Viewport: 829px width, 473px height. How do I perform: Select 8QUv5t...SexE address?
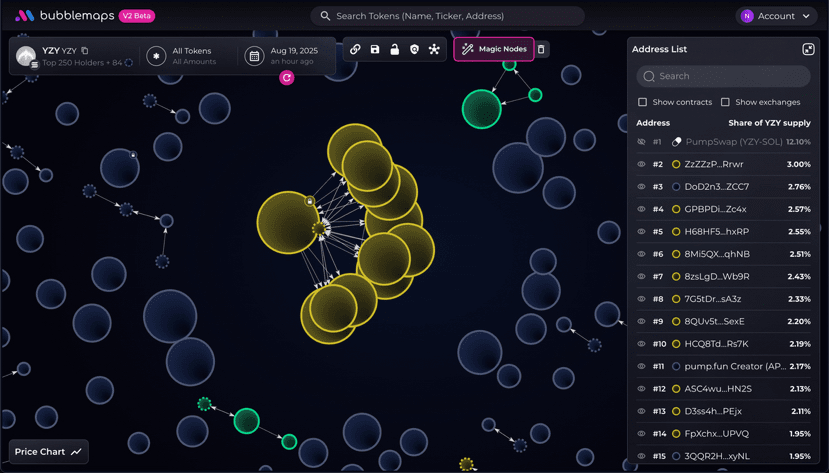[714, 321]
